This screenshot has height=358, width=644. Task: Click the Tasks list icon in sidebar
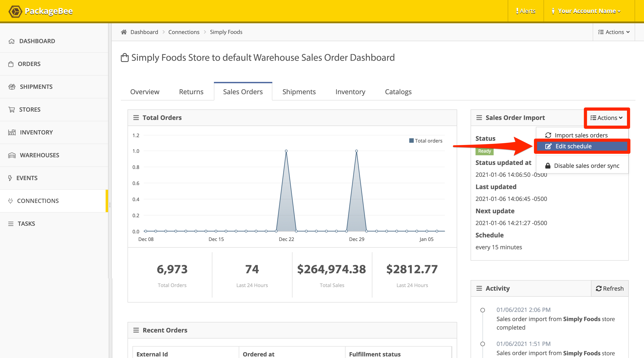point(11,224)
